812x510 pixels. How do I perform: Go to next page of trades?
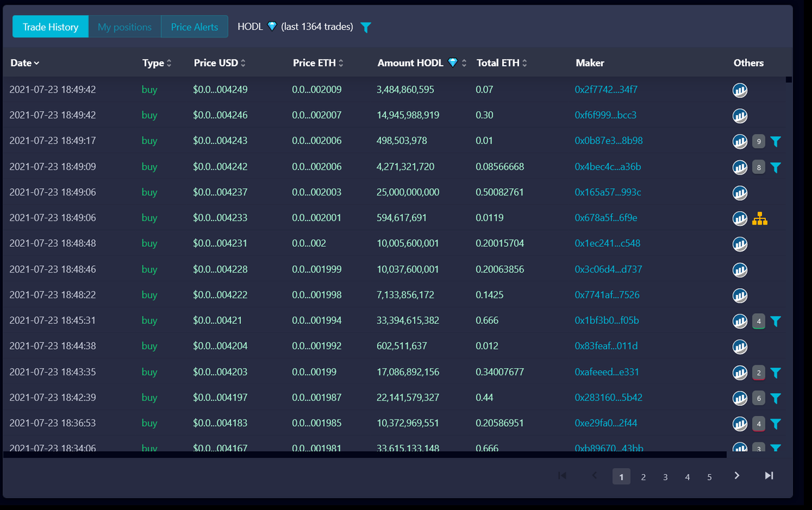click(x=737, y=476)
